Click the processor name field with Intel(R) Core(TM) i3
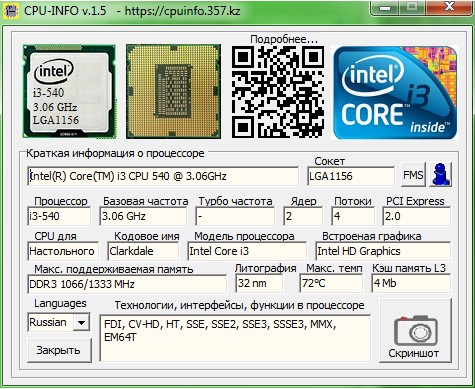This screenshot has width=475, height=389. (x=163, y=176)
